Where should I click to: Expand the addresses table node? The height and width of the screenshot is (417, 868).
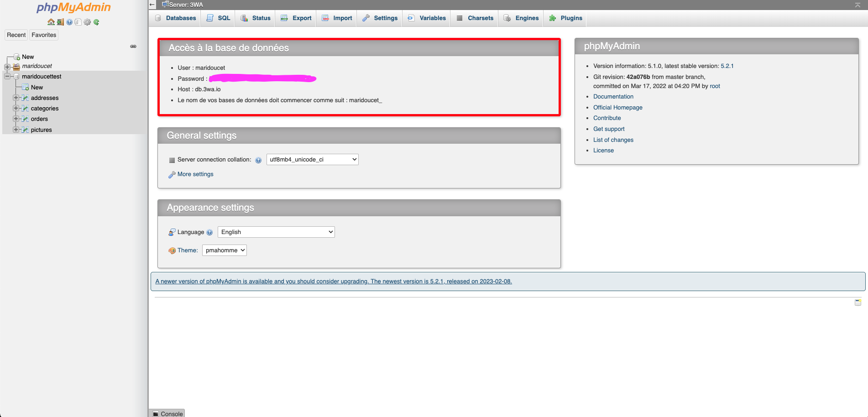(x=16, y=98)
